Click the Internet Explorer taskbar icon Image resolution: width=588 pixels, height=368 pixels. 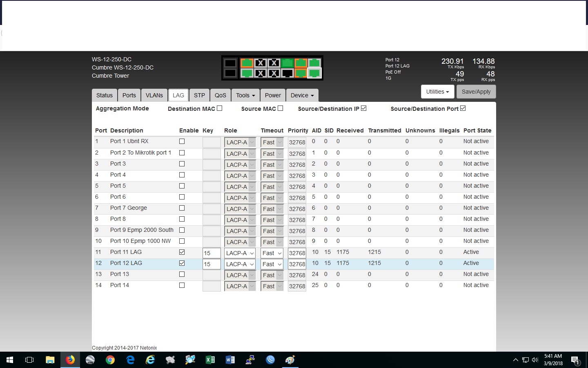(x=150, y=360)
